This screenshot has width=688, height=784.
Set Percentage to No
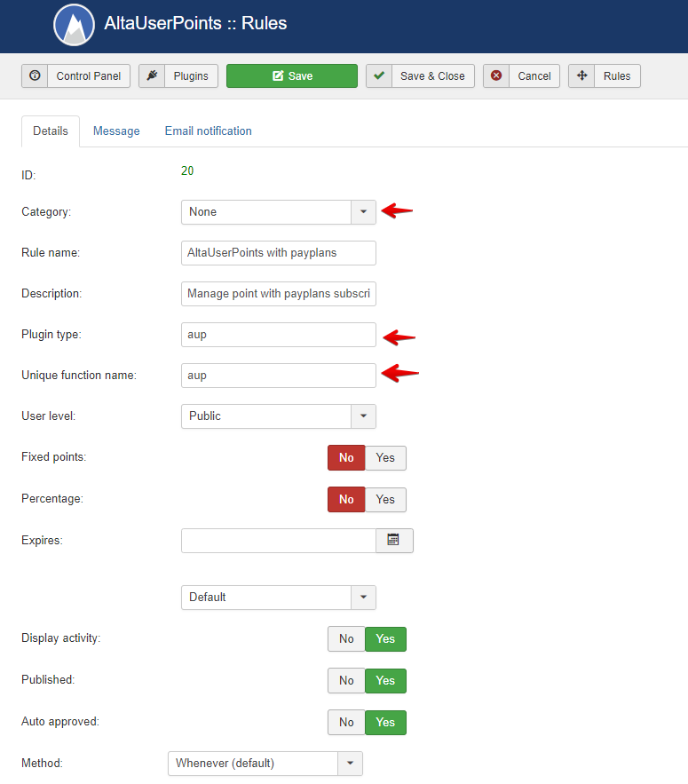[346, 500]
